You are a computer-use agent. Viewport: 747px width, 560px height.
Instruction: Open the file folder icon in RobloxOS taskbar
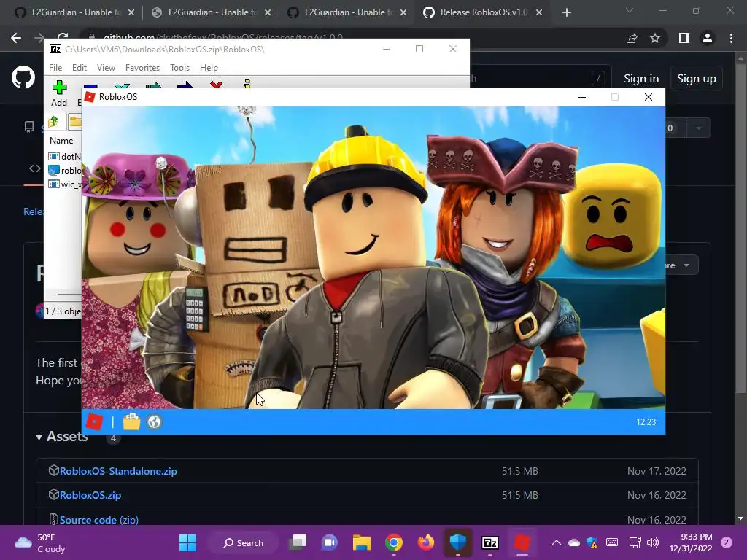point(131,422)
